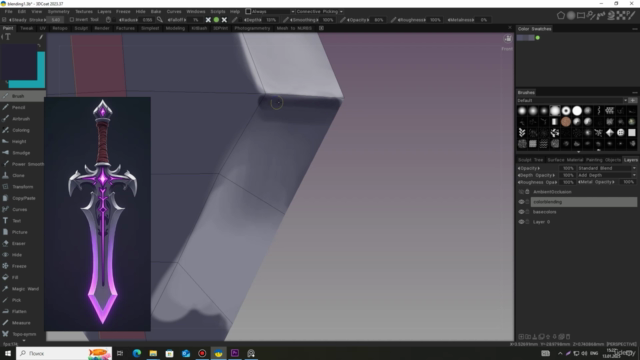Click the Objects panel tab

[x=613, y=160]
